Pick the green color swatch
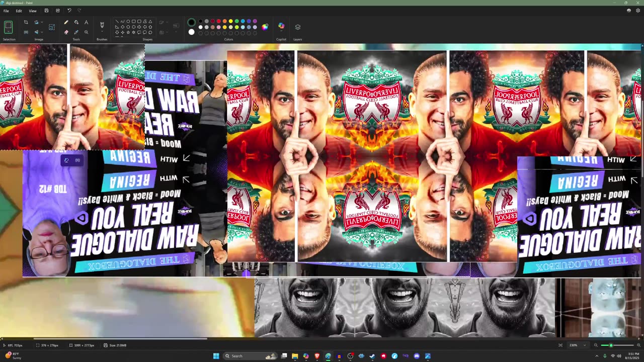 tap(236, 21)
